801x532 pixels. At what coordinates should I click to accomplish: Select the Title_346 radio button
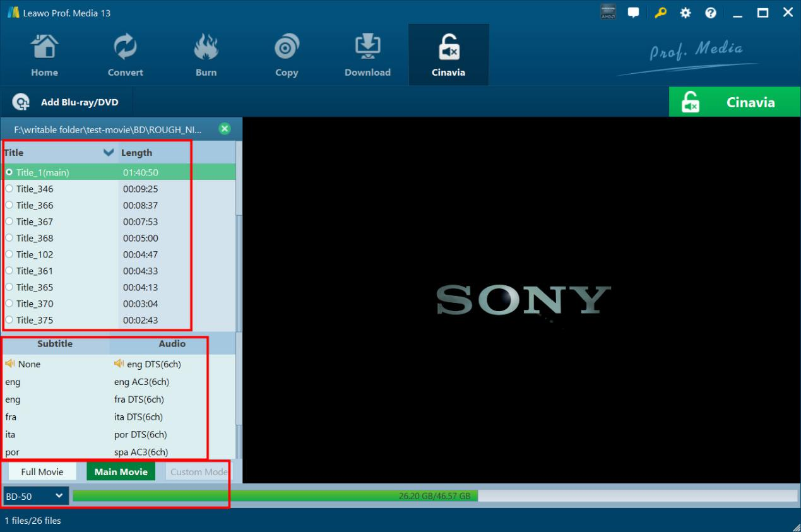pos(9,189)
